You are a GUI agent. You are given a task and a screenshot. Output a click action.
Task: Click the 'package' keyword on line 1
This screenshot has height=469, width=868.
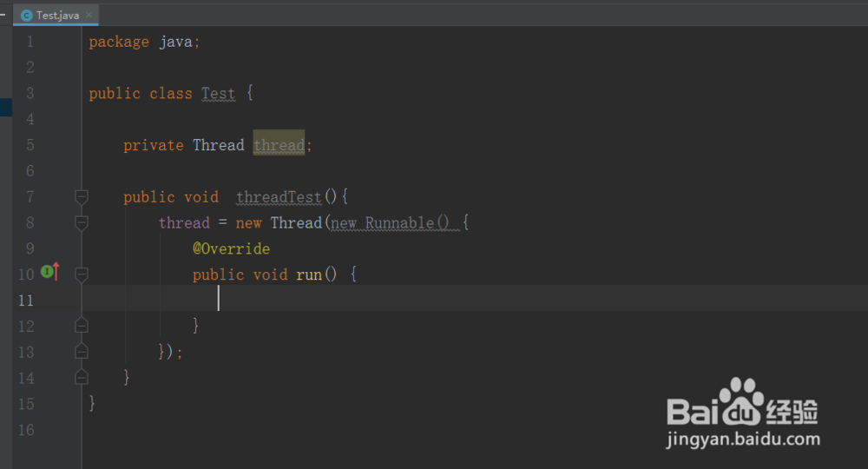[119, 42]
